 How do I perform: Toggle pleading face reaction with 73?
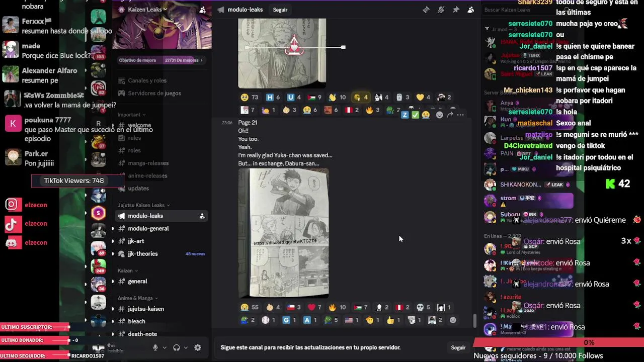point(249,97)
